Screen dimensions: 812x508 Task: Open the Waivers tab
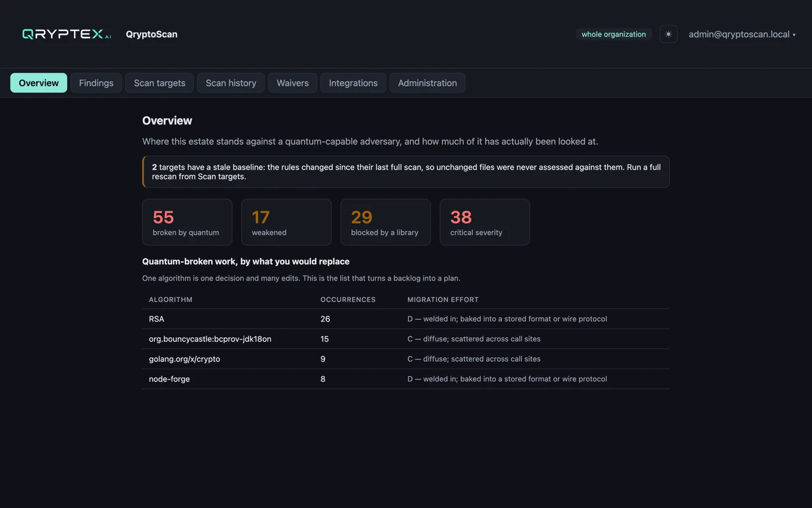[292, 83]
